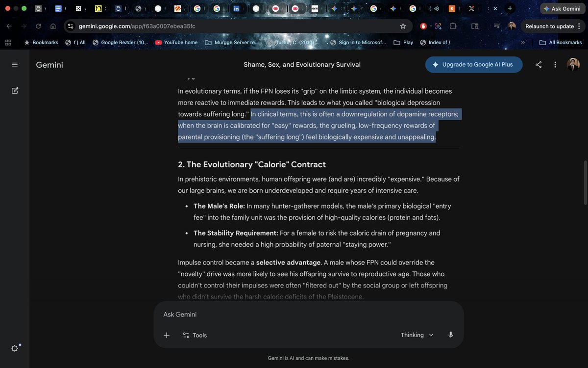Click the page vertical scrollbar thumb

click(585, 182)
